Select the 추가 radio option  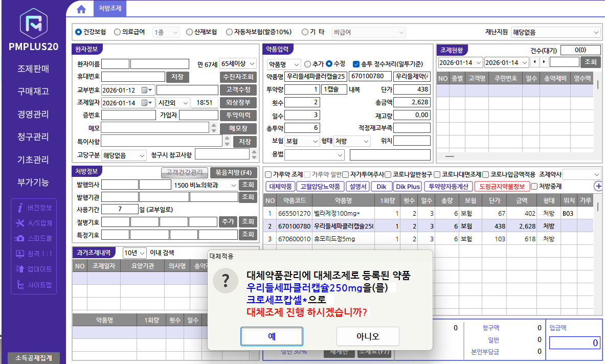[307, 64]
